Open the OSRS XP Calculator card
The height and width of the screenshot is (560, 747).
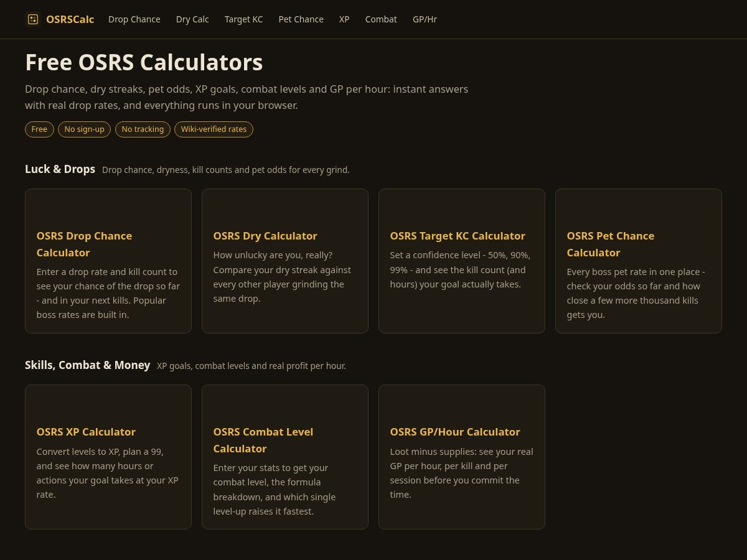108,457
